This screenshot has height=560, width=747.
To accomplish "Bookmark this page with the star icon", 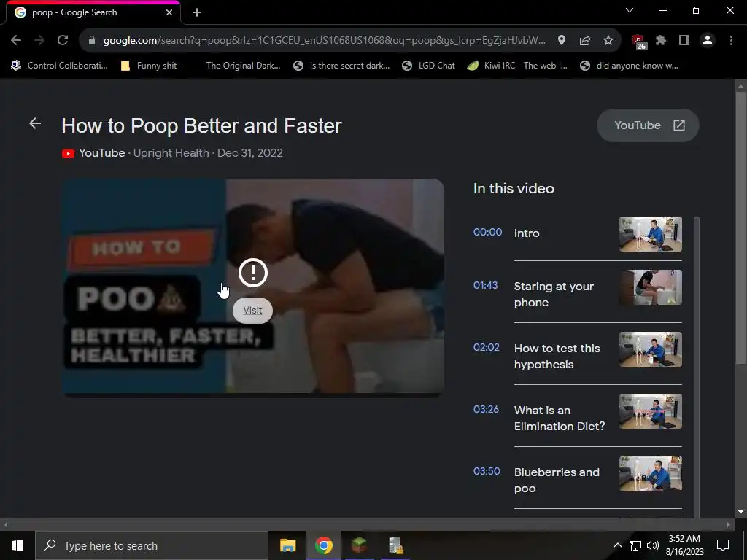I will coord(608,41).
